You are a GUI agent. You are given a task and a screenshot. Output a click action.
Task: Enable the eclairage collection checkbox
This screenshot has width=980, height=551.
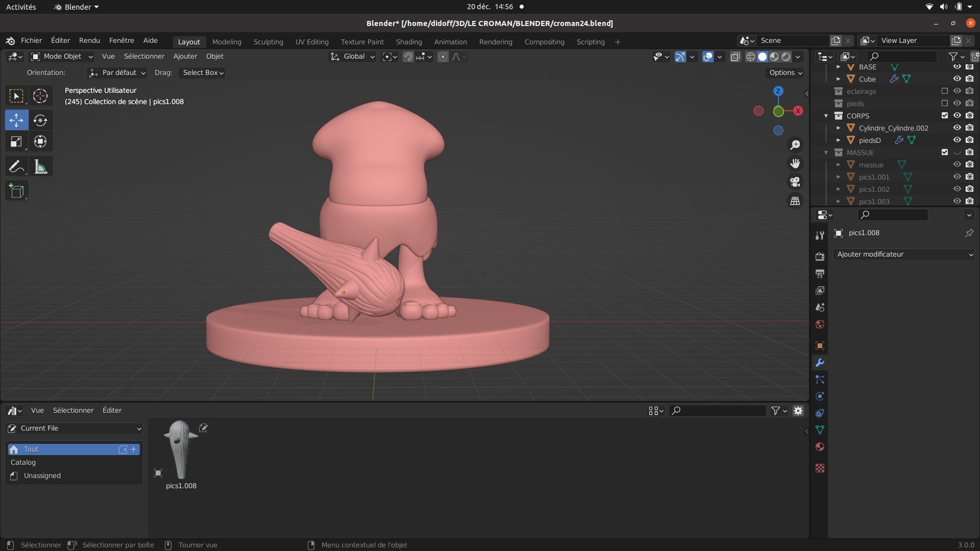click(944, 91)
